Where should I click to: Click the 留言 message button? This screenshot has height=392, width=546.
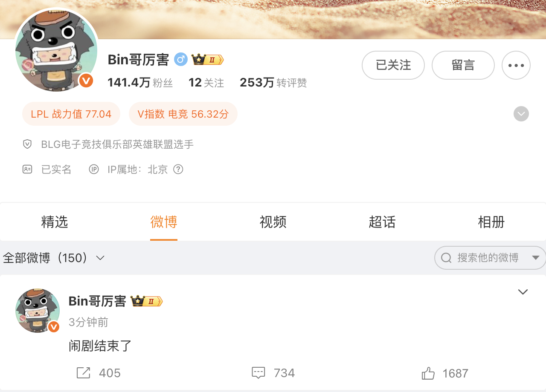463,65
